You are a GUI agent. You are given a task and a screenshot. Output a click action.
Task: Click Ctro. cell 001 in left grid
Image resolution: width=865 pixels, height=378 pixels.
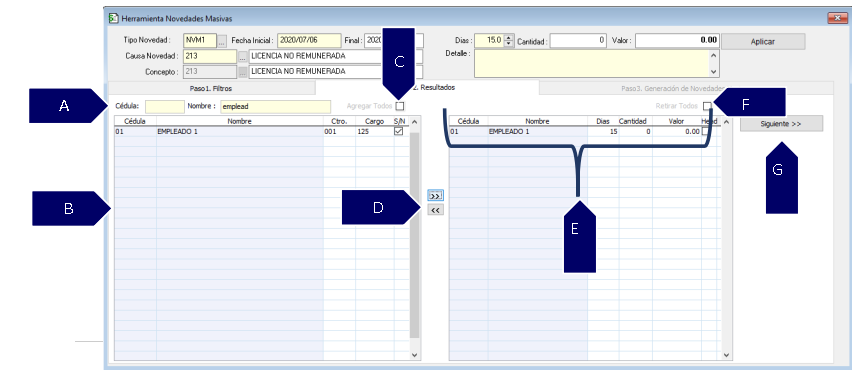pyautogui.click(x=339, y=132)
